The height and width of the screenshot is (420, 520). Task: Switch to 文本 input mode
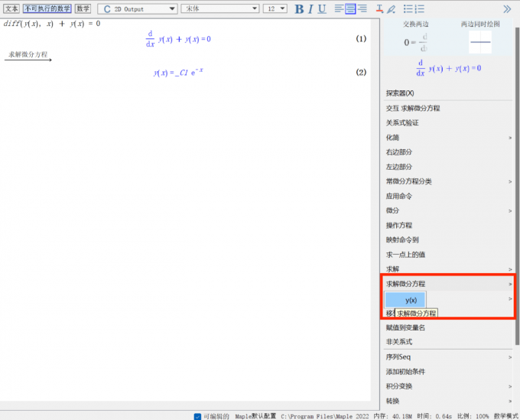[12, 9]
